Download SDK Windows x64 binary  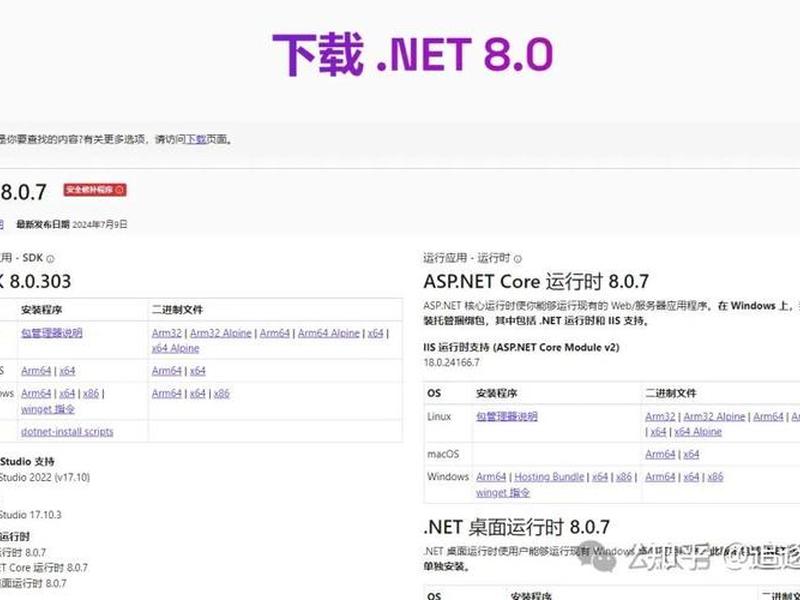coord(198,393)
